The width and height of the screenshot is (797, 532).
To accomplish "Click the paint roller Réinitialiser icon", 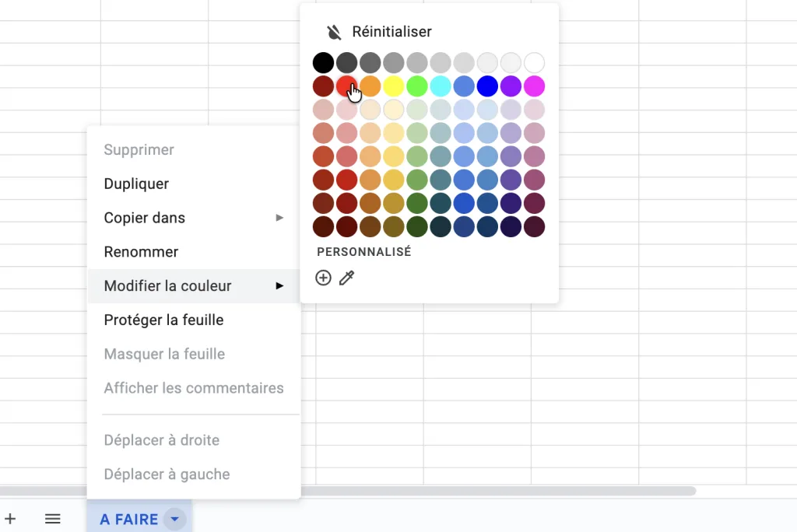I will [335, 31].
